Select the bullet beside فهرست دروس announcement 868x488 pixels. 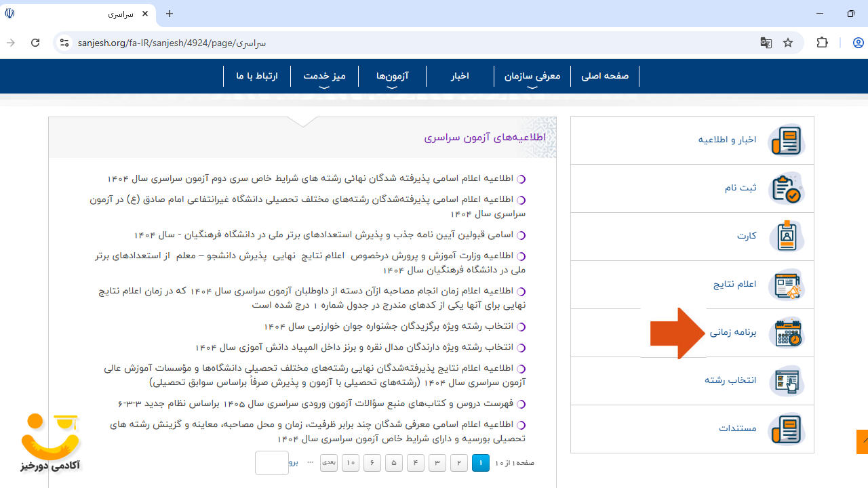pyautogui.click(x=521, y=403)
